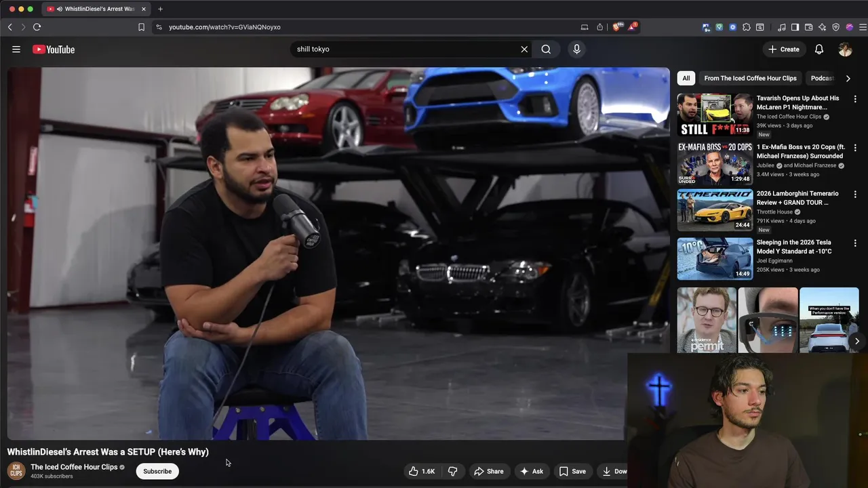Viewport: 868px width, 488px height.
Task: Open options for Ex-Mafia Boss video
Action: [x=855, y=148]
